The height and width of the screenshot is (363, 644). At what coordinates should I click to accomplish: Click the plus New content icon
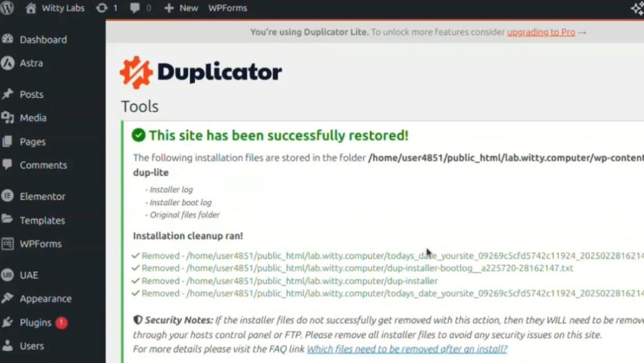[x=169, y=8]
